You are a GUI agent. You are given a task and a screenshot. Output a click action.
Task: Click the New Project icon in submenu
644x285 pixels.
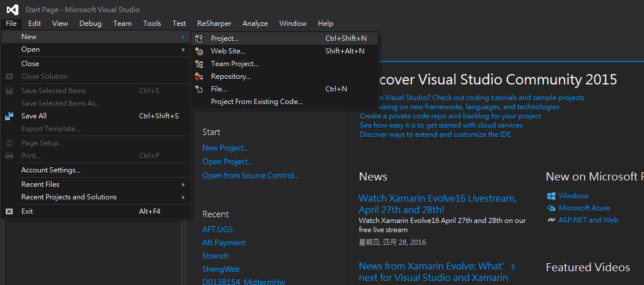click(x=199, y=38)
